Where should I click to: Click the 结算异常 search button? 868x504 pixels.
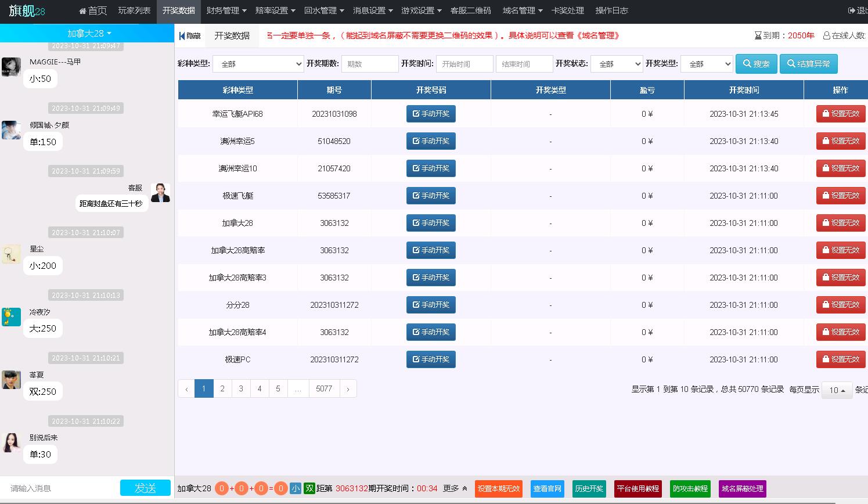point(808,64)
